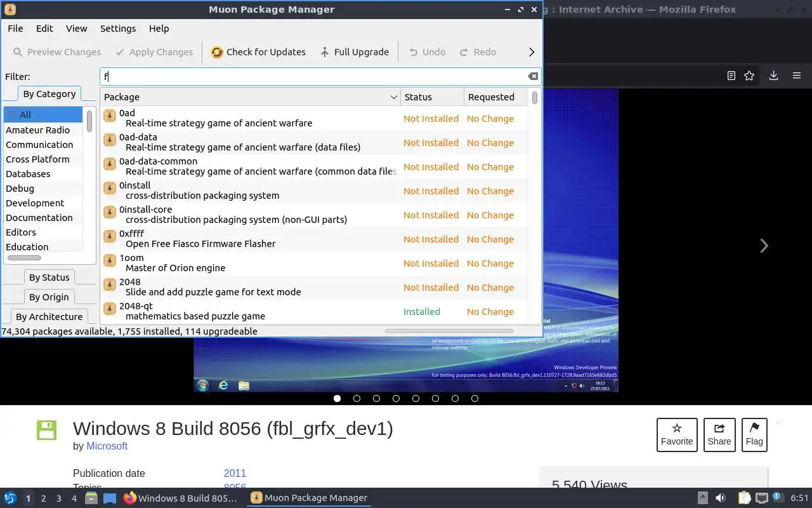812x508 pixels.
Task: Open the Firefox downloads icon
Action: click(773, 76)
